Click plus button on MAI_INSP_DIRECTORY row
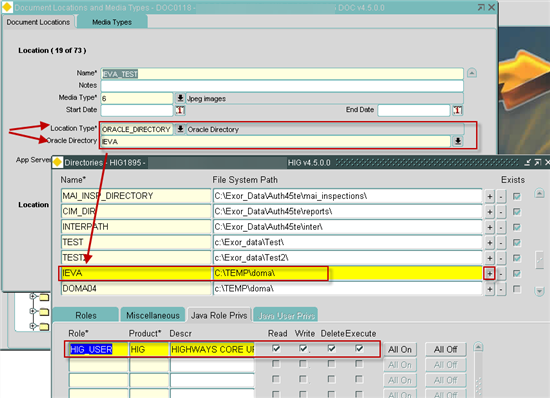550x398 pixels. coord(489,196)
